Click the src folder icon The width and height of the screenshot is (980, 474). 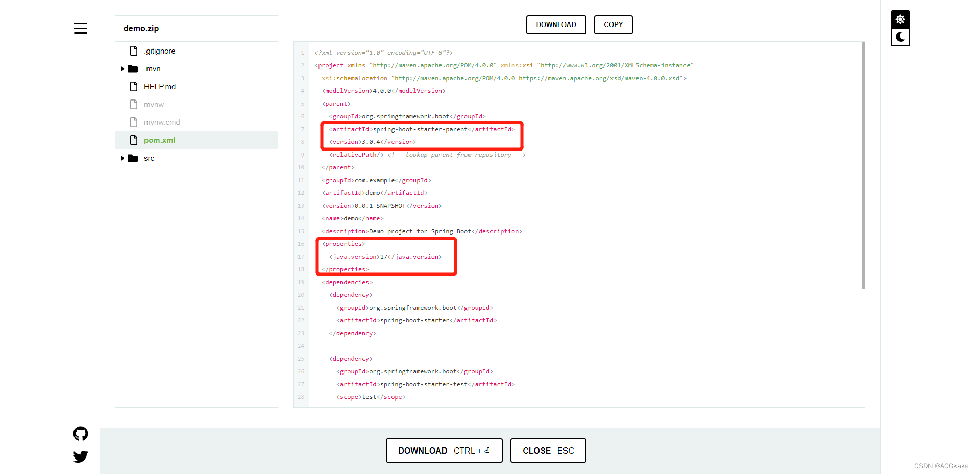pyautogui.click(x=133, y=158)
